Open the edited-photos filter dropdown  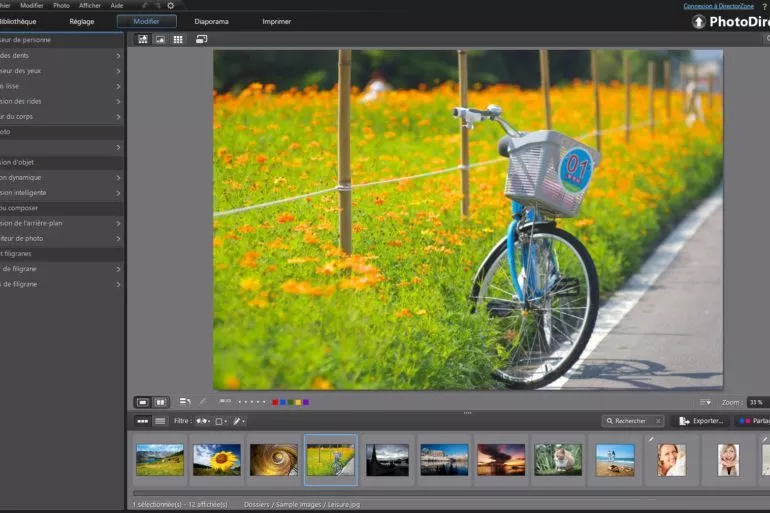point(239,421)
